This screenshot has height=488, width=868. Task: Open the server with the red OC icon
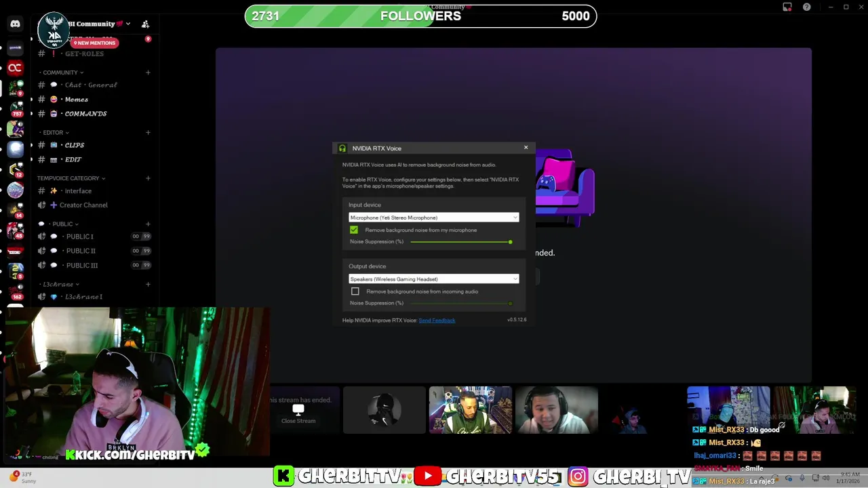click(x=15, y=68)
